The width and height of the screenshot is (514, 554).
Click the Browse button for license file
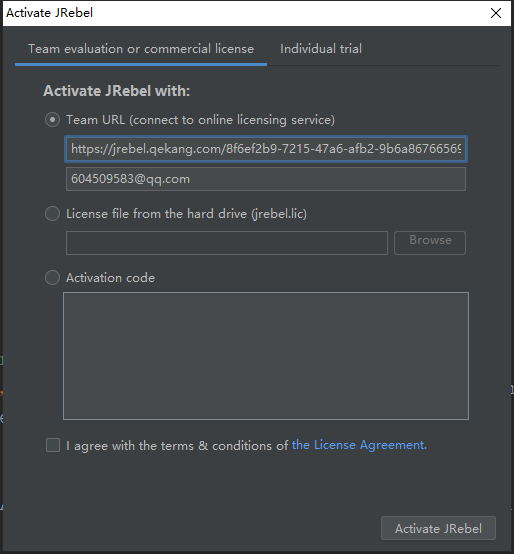pos(430,243)
